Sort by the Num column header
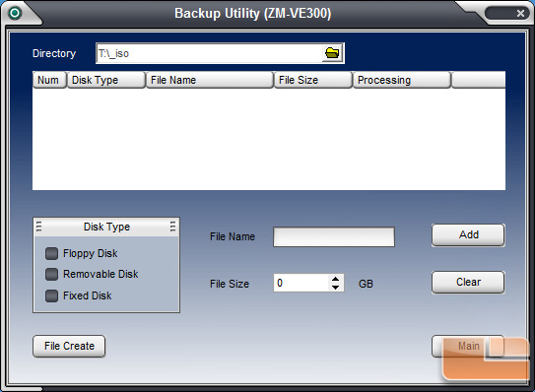The image size is (535, 392). pyautogui.click(x=49, y=80)
